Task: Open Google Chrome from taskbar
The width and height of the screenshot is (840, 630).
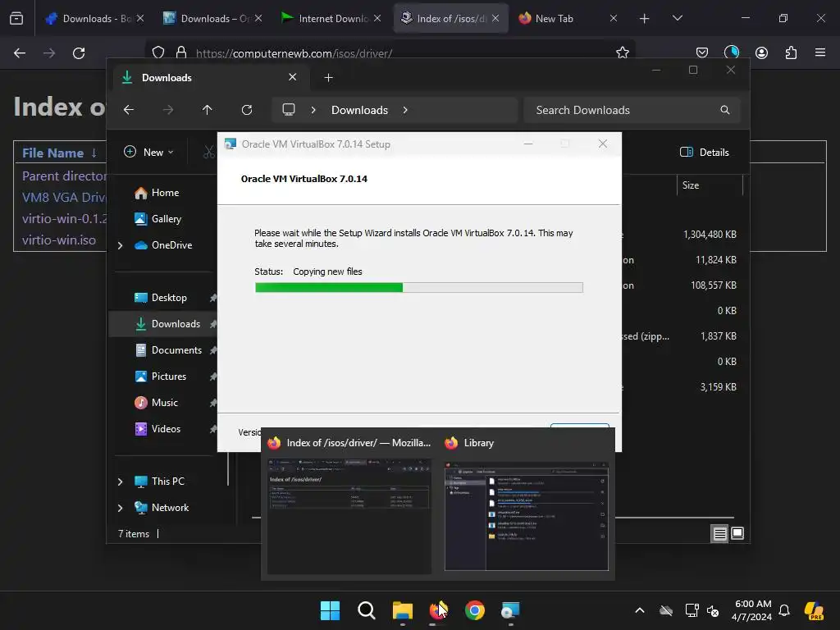Action: 475,610
